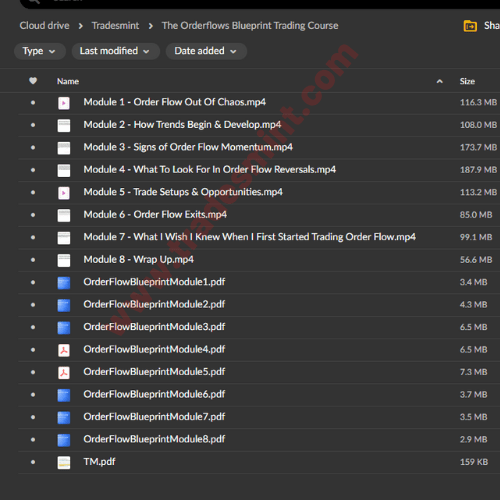
Task: Select Module 1 - Order Flow Out Of Chaos.mp4
Action: [x=175, y=102]
